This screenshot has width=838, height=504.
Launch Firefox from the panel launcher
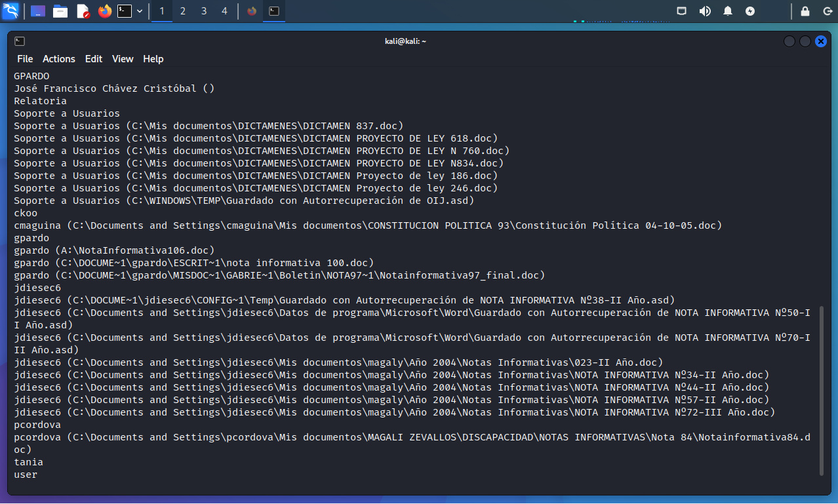point(105,11)
